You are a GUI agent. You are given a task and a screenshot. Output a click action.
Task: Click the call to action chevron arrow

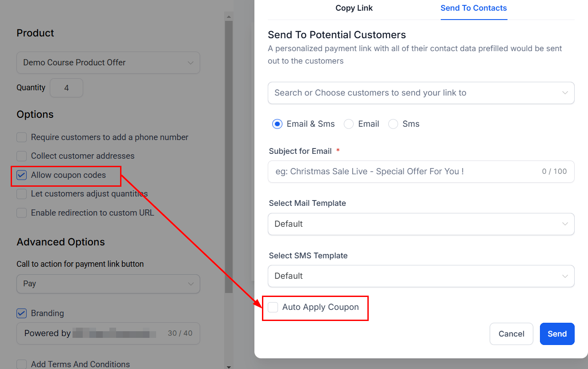coord(190,284)
